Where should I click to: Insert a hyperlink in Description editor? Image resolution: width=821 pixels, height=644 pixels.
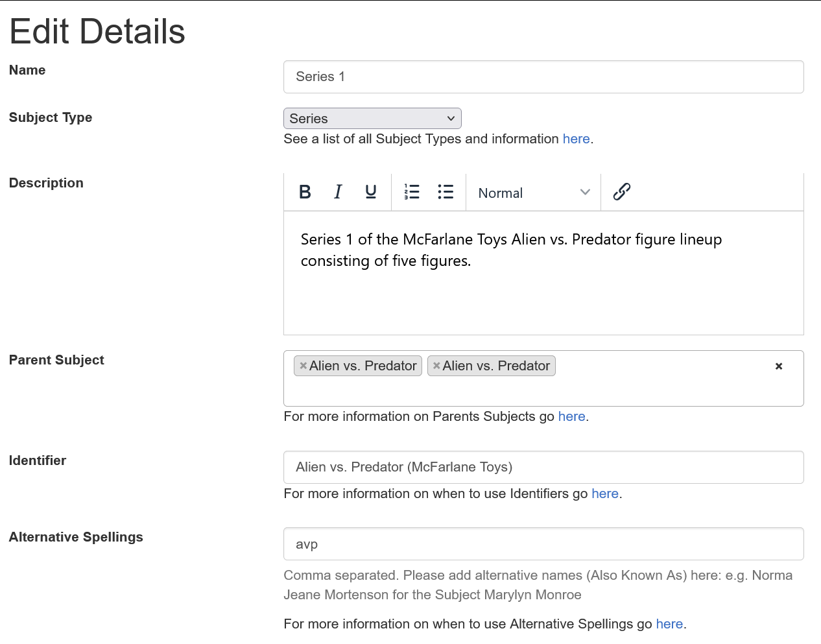click(622, 192)
